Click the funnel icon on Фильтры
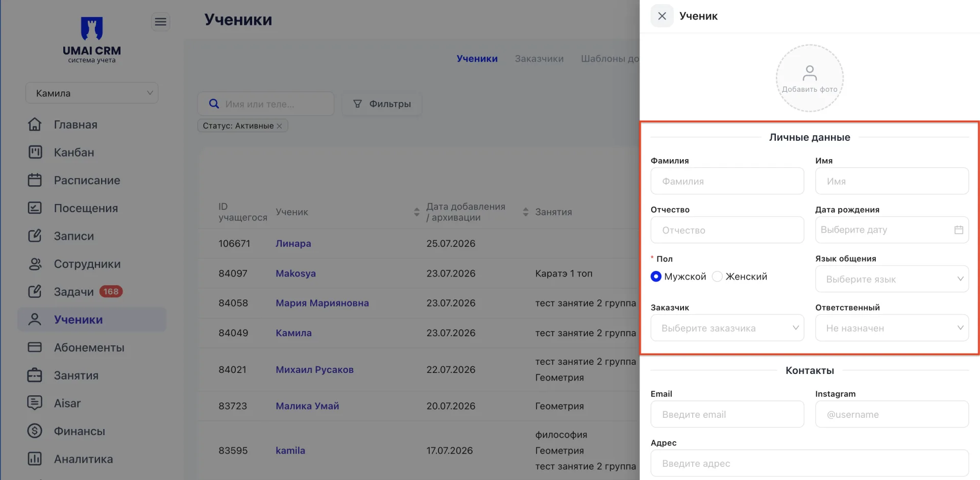980x480 pixels. tap(358, 104)
